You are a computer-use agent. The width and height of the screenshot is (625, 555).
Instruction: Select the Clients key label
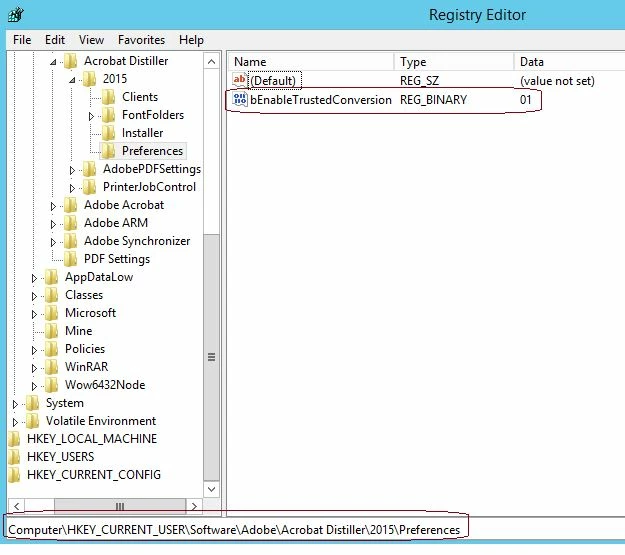(x=140, y=97)
